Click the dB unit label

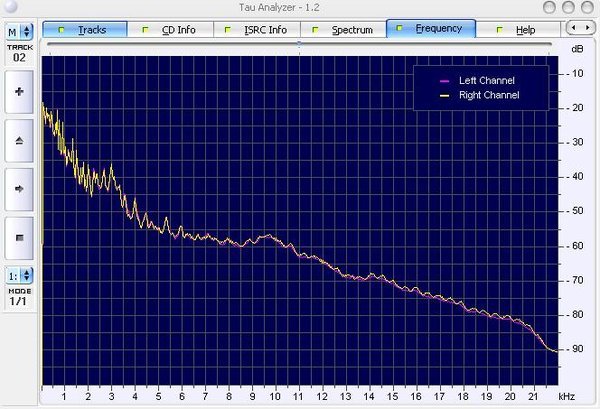pyautogui.click(x=577, y=49)
